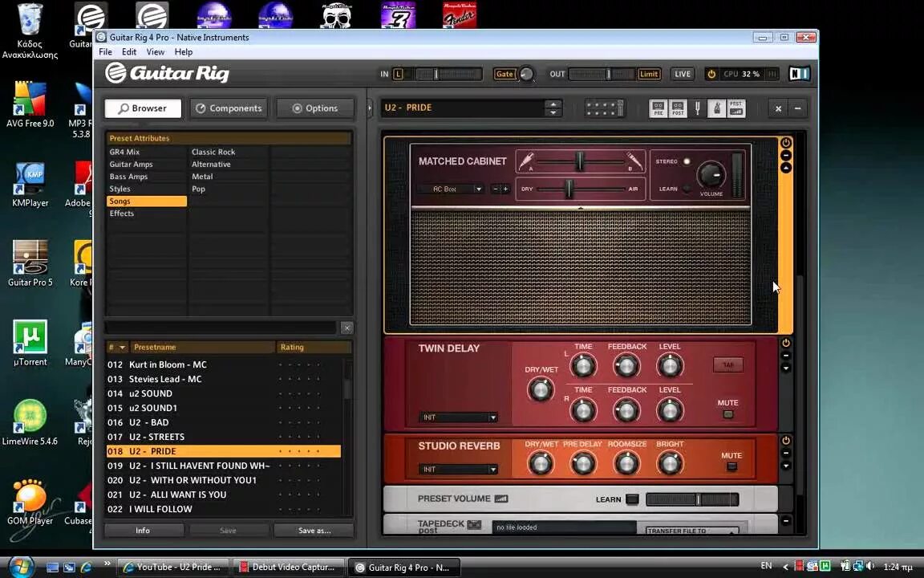Select Guitar Amps attribute
Viewport: 924px width, 578px height.
coord(131,164)
